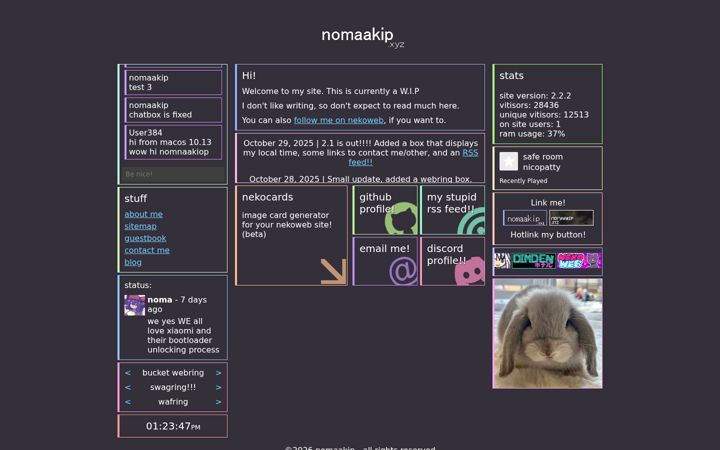Click the 'ram usage: 37%' stat

(x=532, y=134)
